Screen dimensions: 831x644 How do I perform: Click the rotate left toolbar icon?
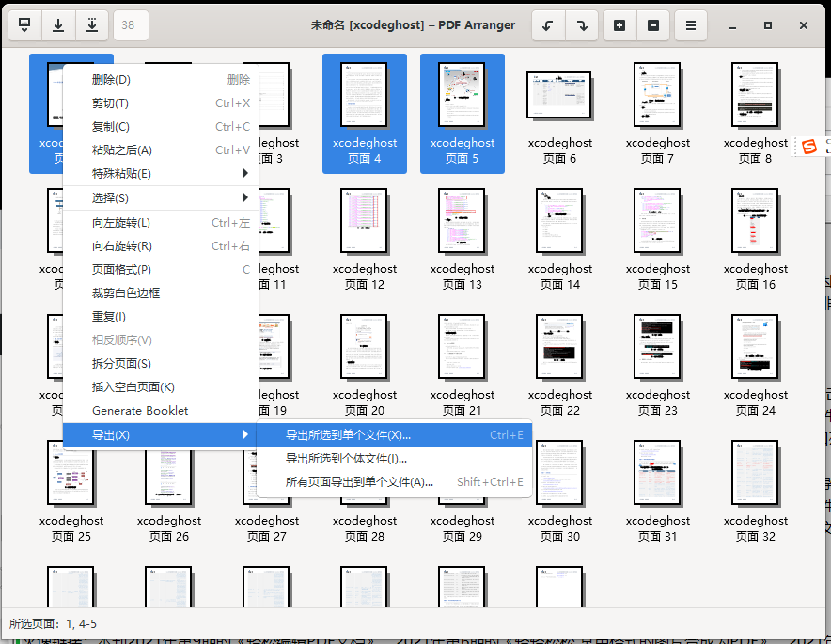pyautogui.click(x=548, y=24)
